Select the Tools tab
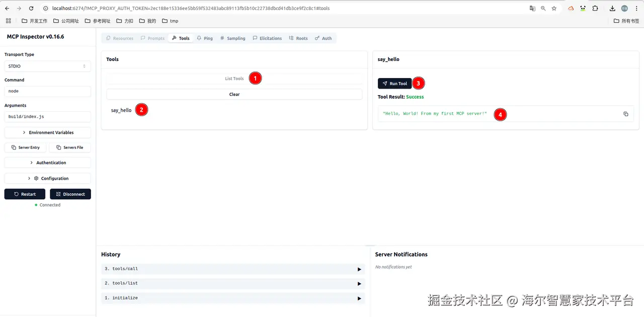 click(181, 38)
